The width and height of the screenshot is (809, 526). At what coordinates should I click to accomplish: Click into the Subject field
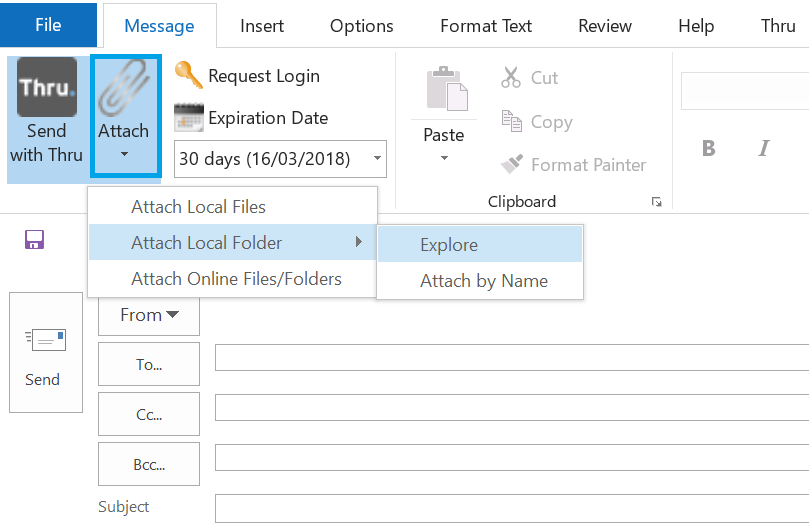coord(512,508)
